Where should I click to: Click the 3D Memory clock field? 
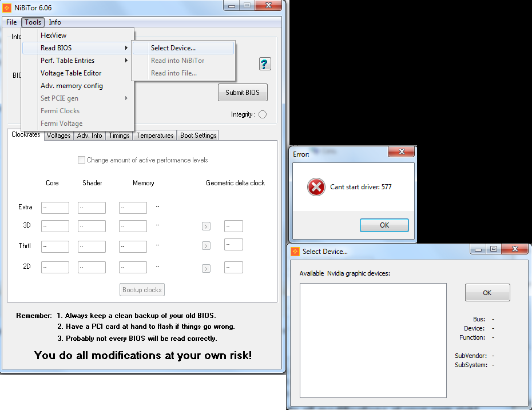(133, 226)
